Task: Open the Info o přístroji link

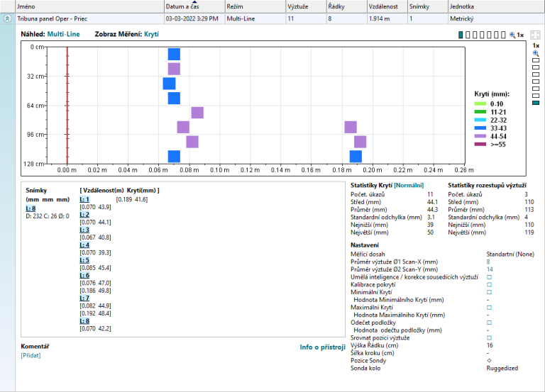Action: click(x=323, y=347)
